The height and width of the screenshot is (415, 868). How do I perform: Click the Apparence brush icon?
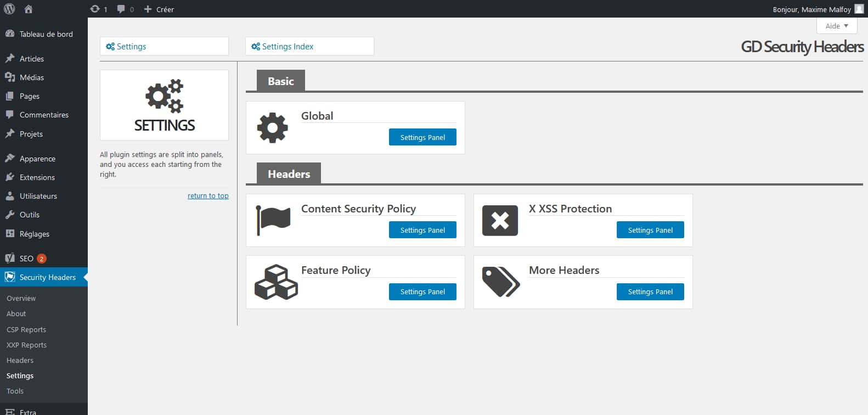[x=10, y=158]
